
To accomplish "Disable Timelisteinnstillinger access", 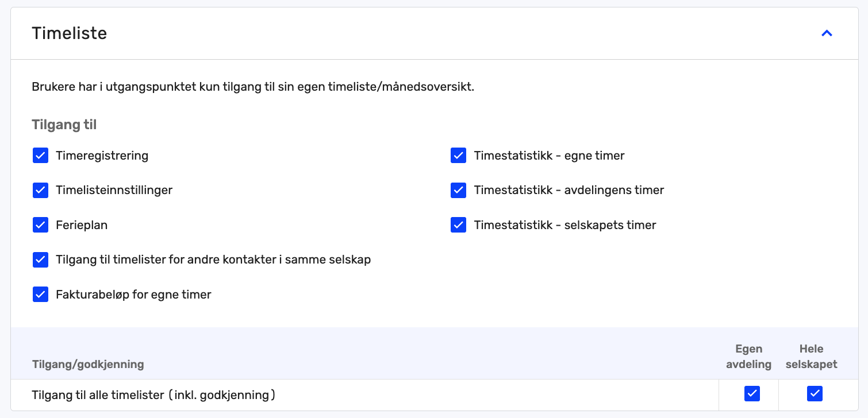I will [x=40, y=190].
